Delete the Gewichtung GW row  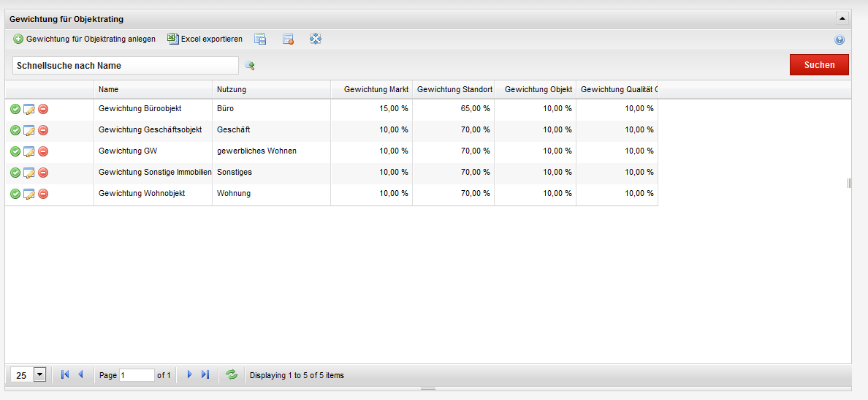coord(43,151)
